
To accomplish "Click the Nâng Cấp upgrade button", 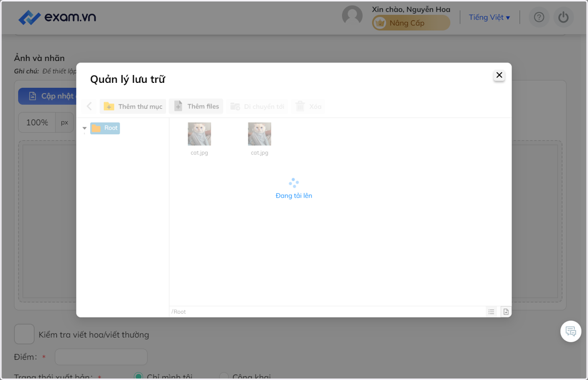I will click(x=411, y=23).
